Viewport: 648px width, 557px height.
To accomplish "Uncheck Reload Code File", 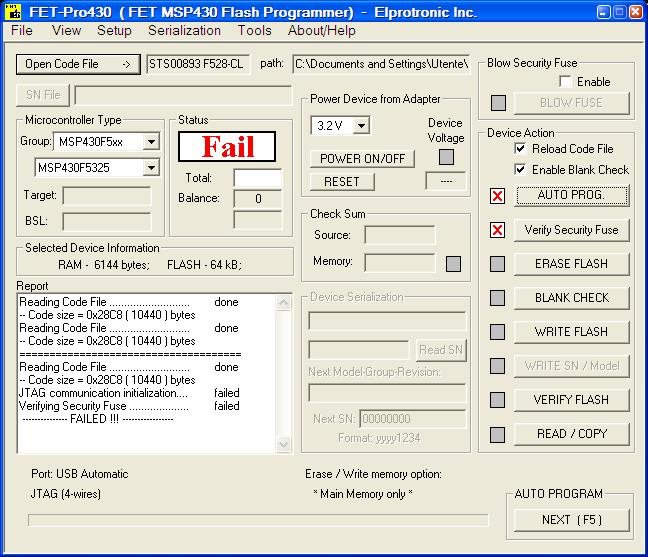I will [x=520, y=148].
